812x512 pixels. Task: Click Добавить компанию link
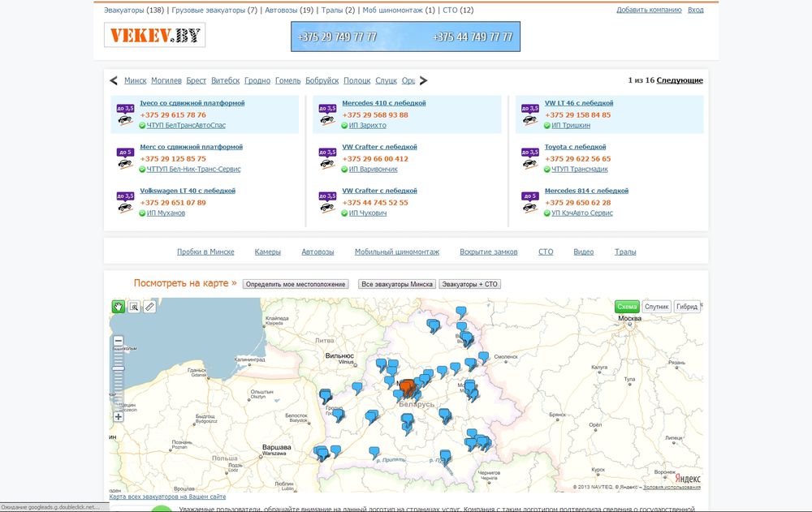pos(649,10)
